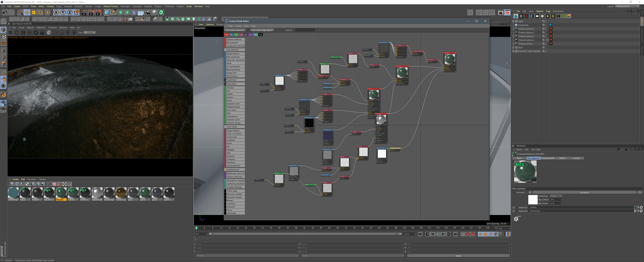Click Get Active tag/object button
Viewport: 644px width, 262px height.
pyautogui.click(x=262, y=30)
